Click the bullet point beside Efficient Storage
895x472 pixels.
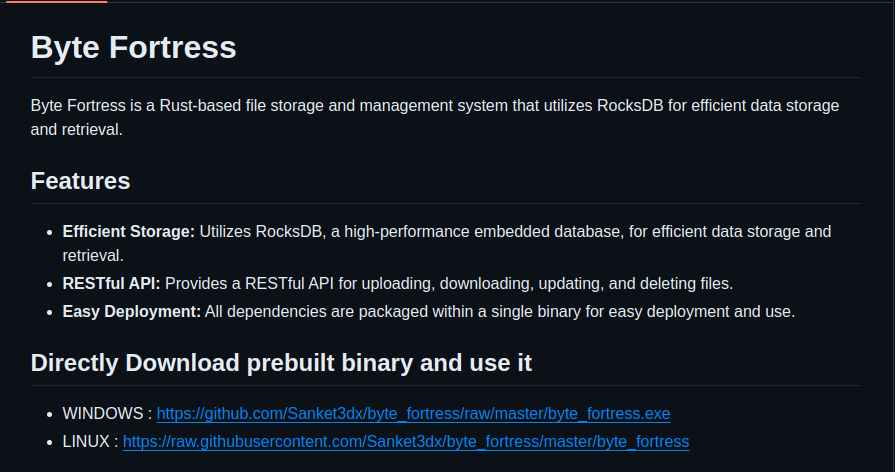pyautogui.click(x=49, y=232)
